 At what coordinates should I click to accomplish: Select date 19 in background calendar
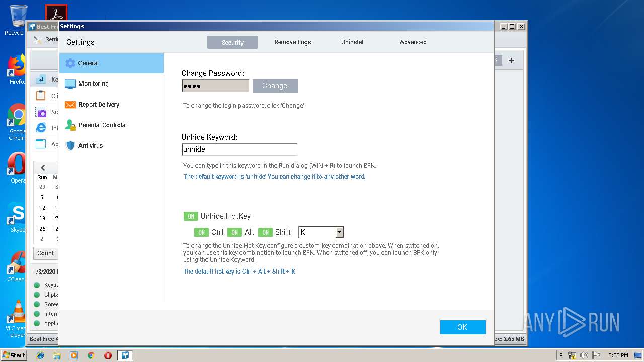click(x=42, y=218)
